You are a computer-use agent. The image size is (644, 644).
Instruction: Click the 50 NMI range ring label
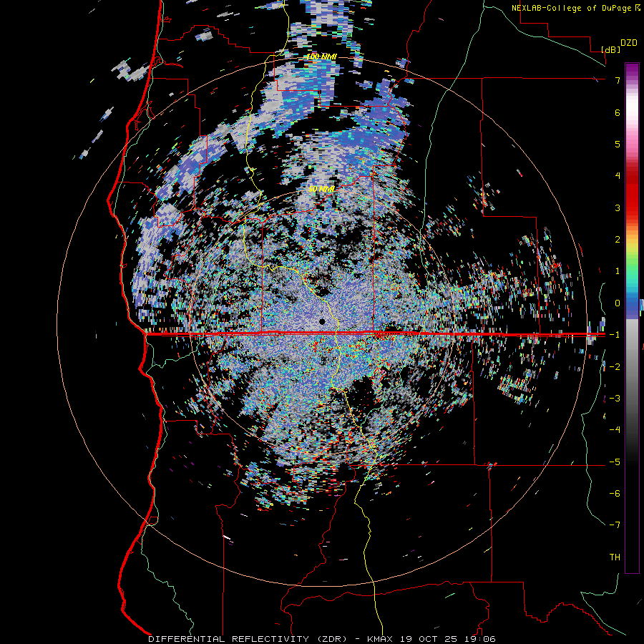point(321,189)
